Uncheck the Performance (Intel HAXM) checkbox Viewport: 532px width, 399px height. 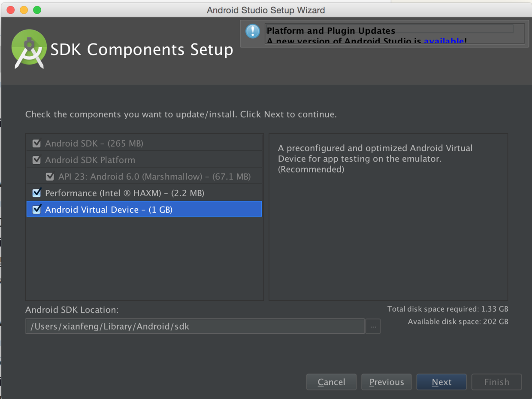[x=37, y=193]
